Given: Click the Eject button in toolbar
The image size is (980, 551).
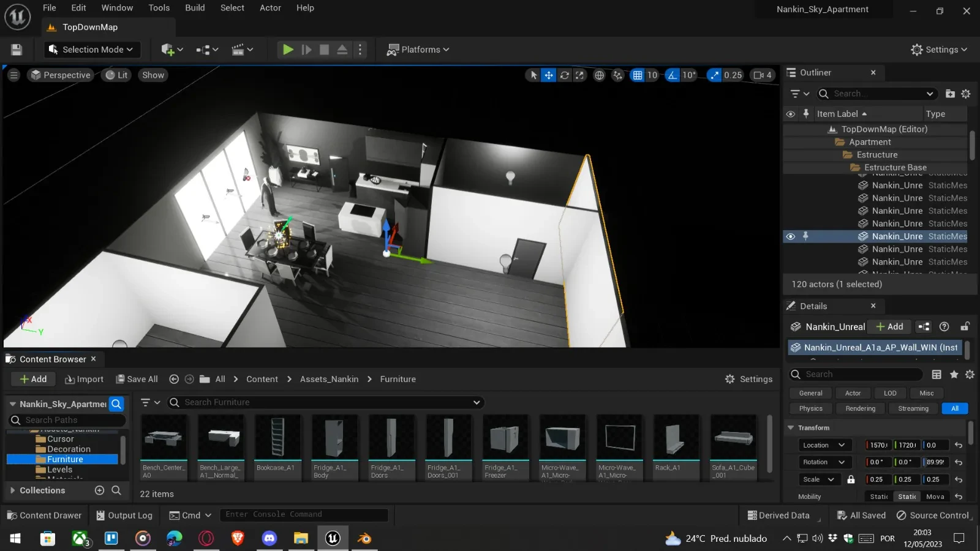Looking at the screenshot, I should tap(342, 50).
